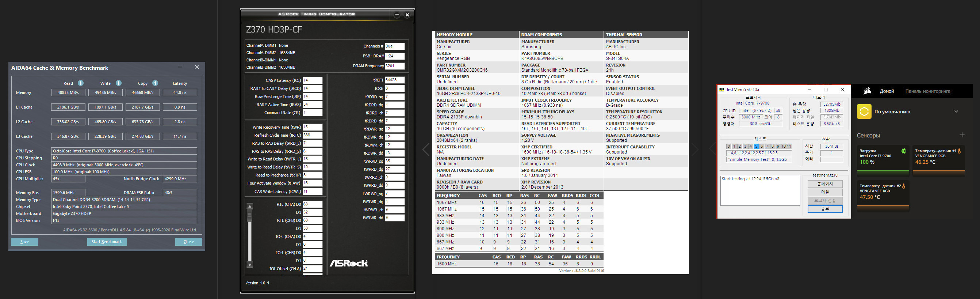Click the testmem.tz.ru label
This screenshot has width=980, height=299.
click(x=825, y=175)
